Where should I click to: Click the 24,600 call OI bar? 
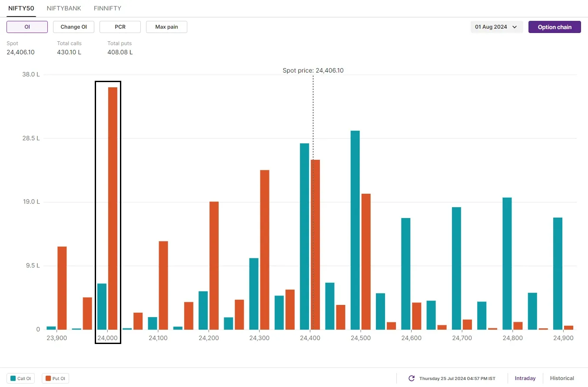(x=406, y=274)
